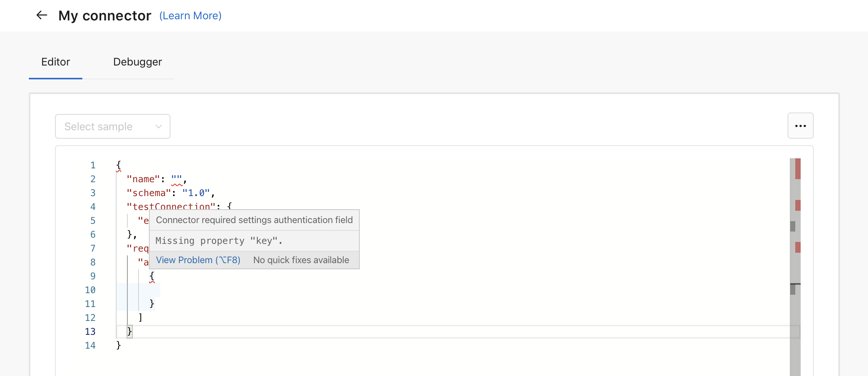Place cursor on the name property
The image size is (868, 376).
tap(143, 179)
